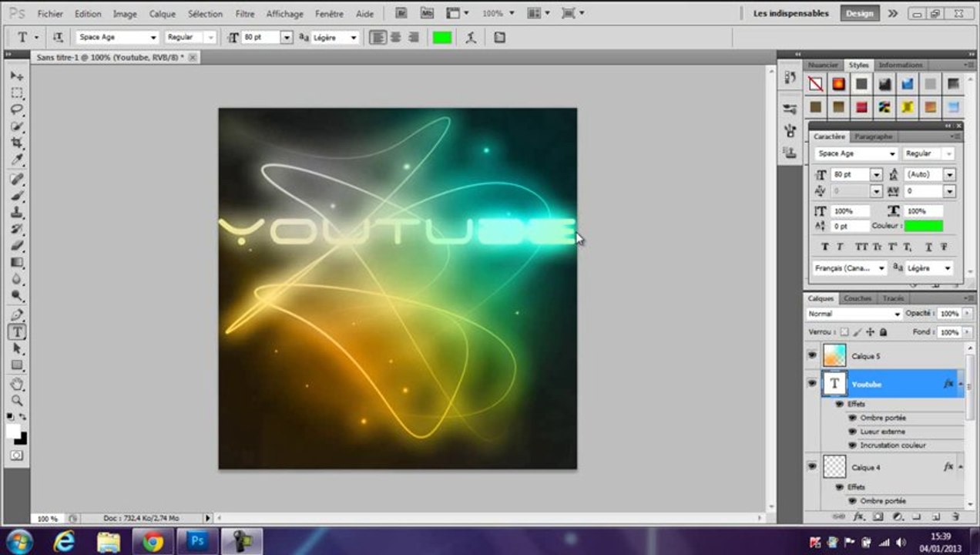Select the Hand tool

pyautogui.click(x=17, y=384)
